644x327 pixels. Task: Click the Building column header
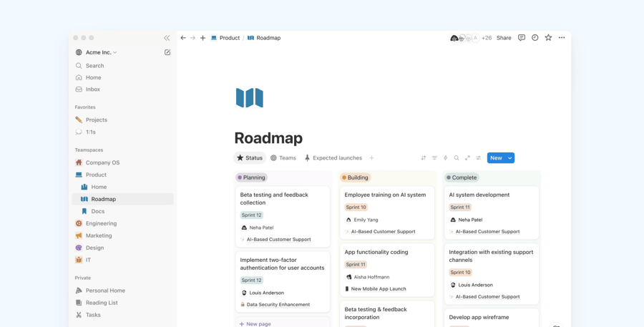click(x=355, y=178)
